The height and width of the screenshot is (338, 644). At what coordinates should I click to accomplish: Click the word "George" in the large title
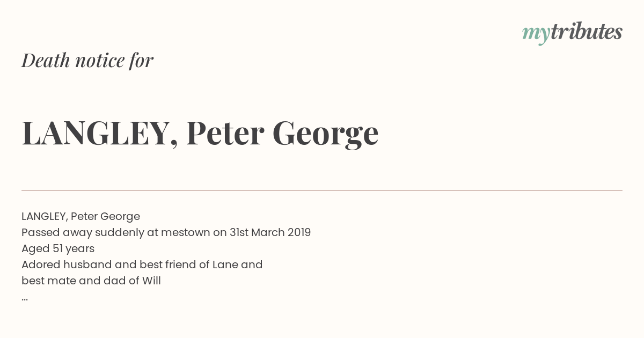coord(326,134)
